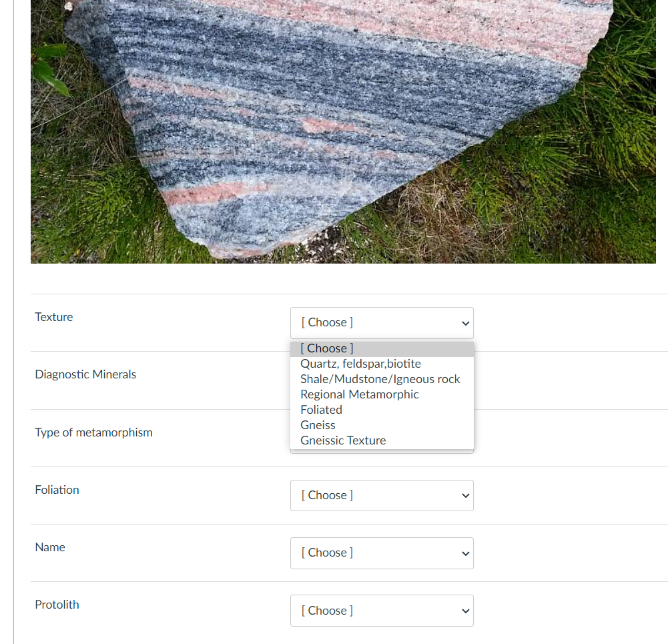The width and height of the screenshot is (668, 644).
Task: Open the Foliation dropdown
Action: (x=382, y=495)
